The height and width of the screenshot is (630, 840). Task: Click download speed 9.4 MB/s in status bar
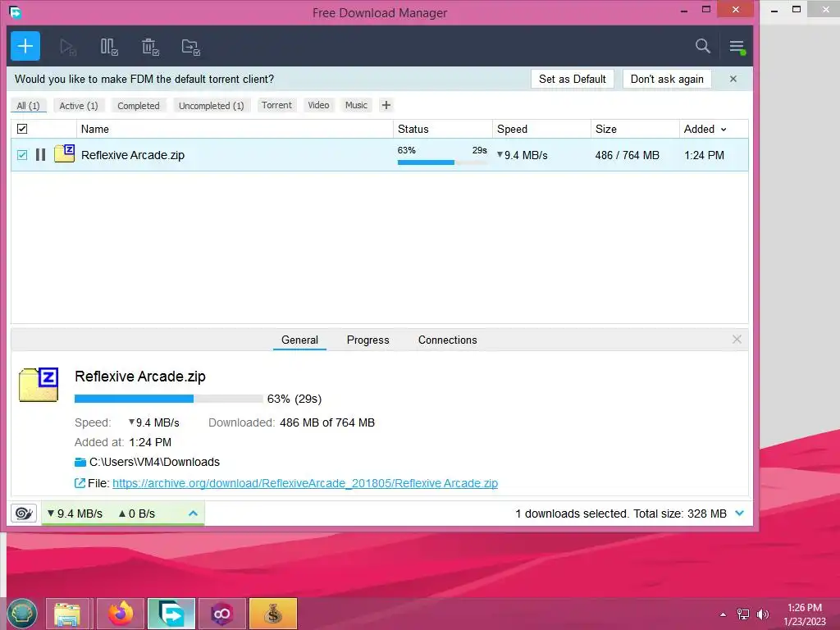coord(75,514)
